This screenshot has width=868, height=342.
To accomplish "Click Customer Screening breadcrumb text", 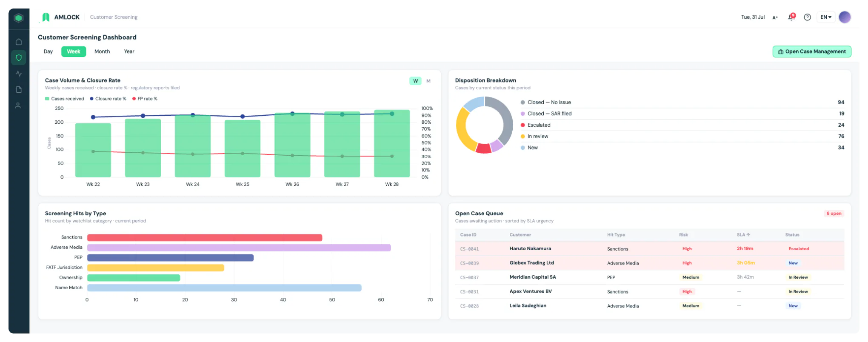I will [x=114, y=17].
